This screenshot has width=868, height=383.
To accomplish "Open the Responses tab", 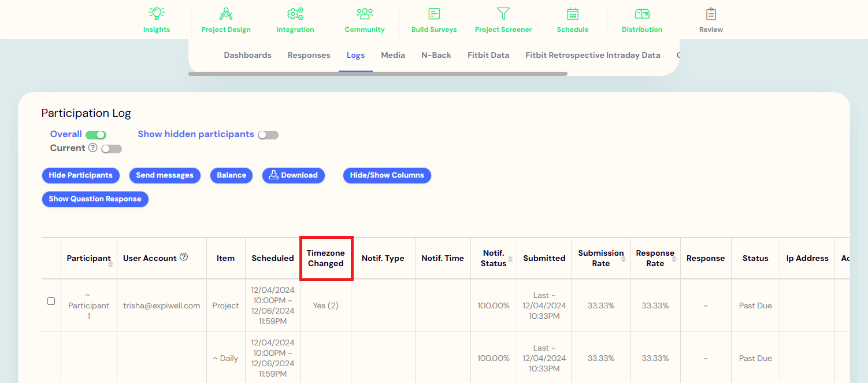I will click(309, 56).
